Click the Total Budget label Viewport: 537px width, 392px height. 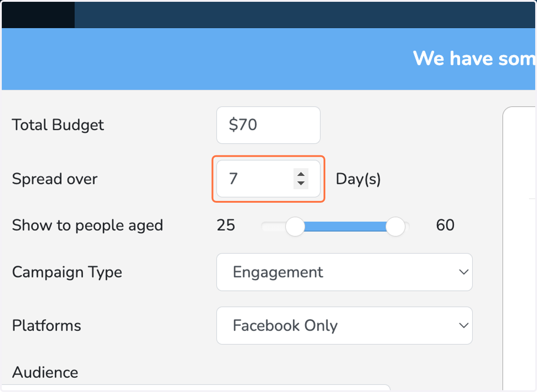pos(58,125)
